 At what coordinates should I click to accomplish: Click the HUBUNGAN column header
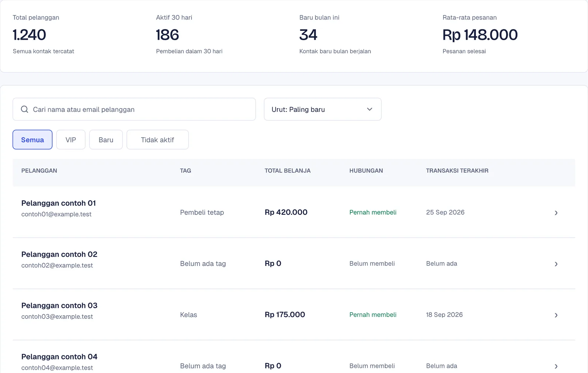pos(366,171)
